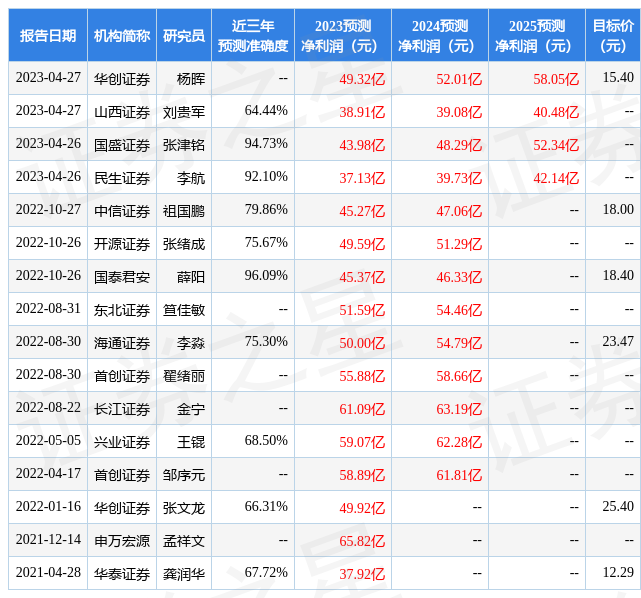Select date cell 2022-05-05

click(48, 441)
